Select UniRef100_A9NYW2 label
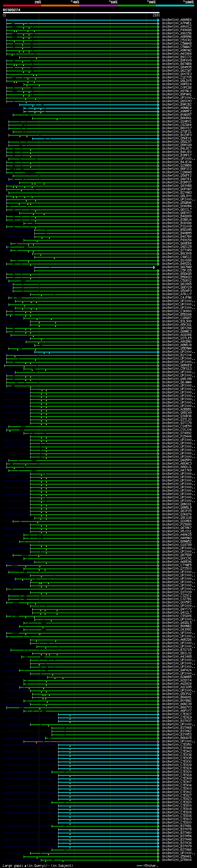The image size is (197, 868). [x=176, y=50]
